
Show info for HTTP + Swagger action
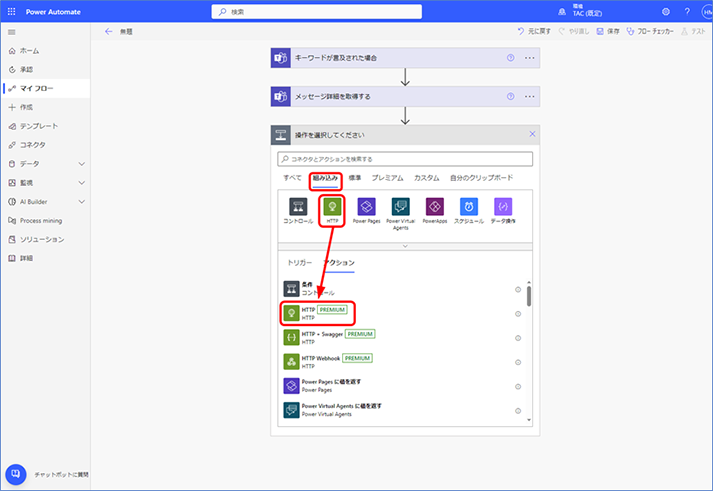tap(518, 338)
